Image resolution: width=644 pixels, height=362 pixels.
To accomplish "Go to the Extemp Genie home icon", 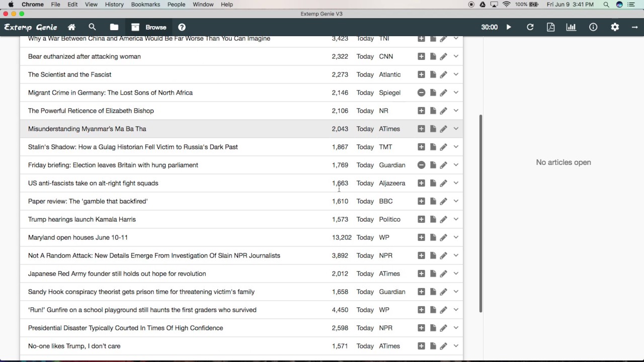I will point(71,27).
